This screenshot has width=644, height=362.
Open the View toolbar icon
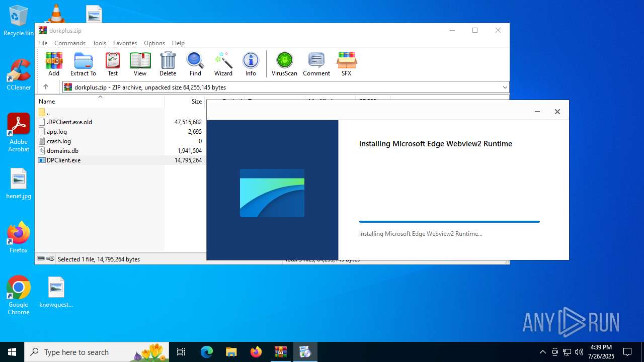[140, 64]
